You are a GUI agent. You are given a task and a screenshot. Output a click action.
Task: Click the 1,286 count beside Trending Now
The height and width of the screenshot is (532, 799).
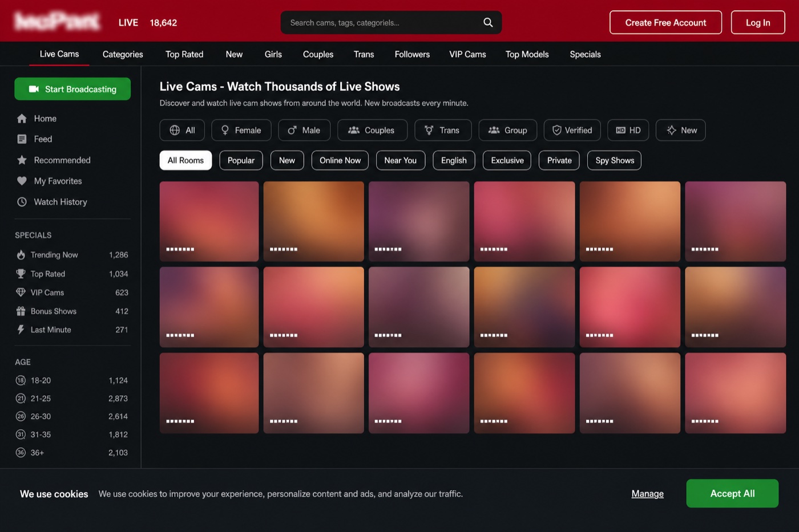click(x=119, y=255)
